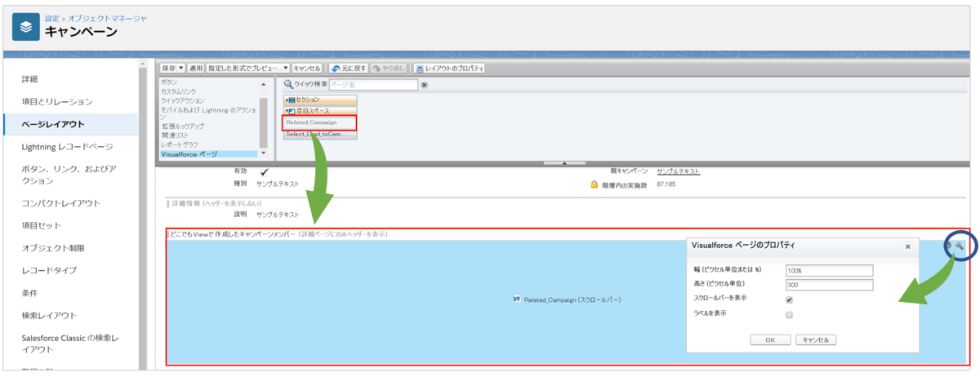
Task: Follow the 設定 breadcrumb link
Action: [51, 18]
